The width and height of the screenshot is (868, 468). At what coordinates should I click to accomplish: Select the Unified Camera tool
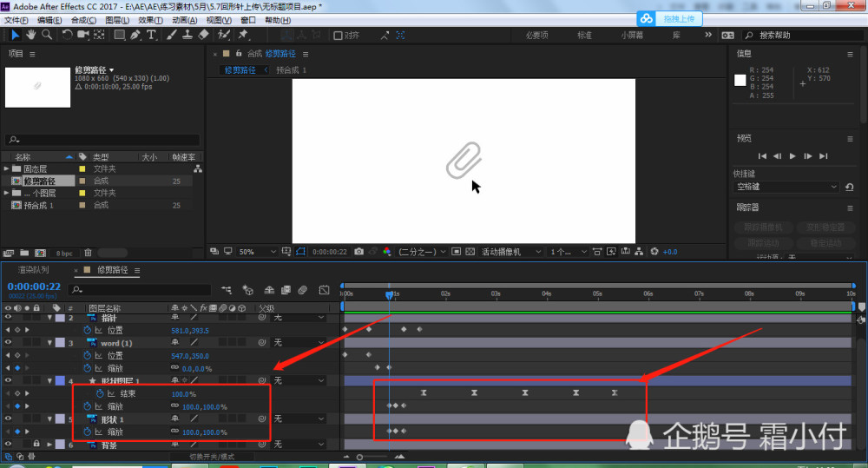coord(83,35)
